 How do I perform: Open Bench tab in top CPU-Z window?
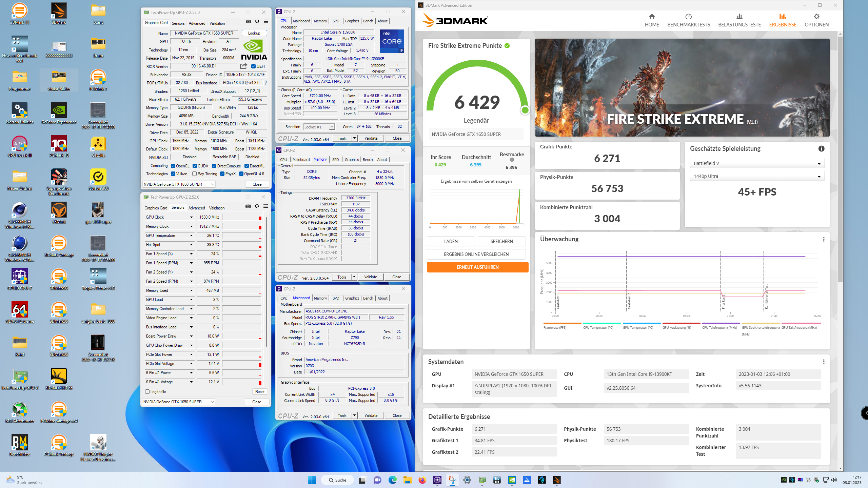[368, 21]
